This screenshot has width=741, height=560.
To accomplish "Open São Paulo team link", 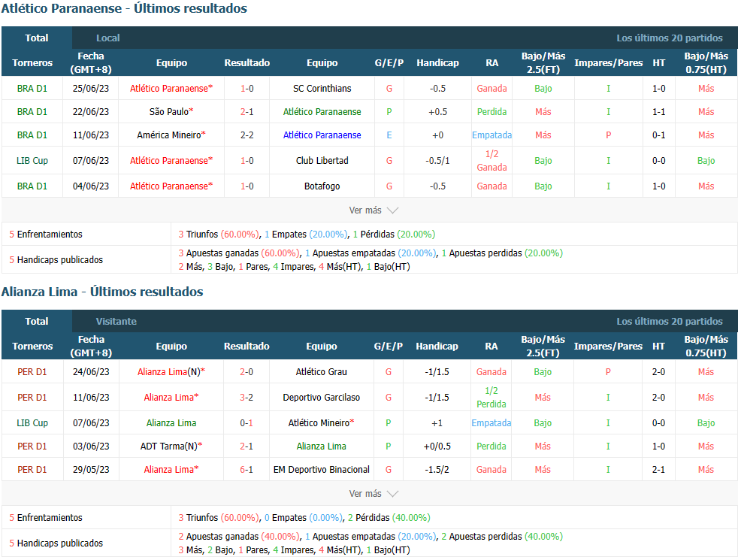I will pos(171,112).
